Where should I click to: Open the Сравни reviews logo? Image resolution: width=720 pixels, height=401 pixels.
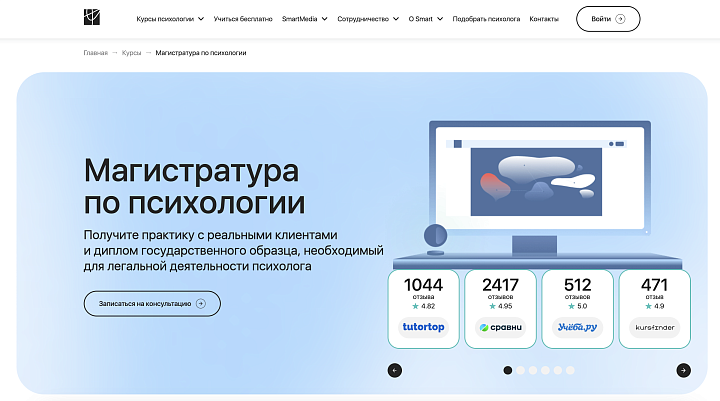500,327
